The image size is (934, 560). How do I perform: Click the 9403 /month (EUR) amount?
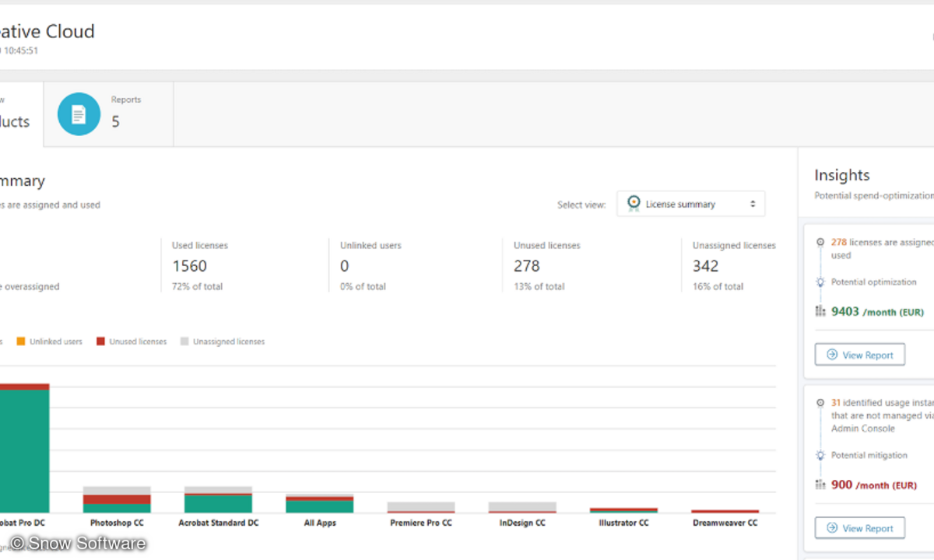pos(877,312)
